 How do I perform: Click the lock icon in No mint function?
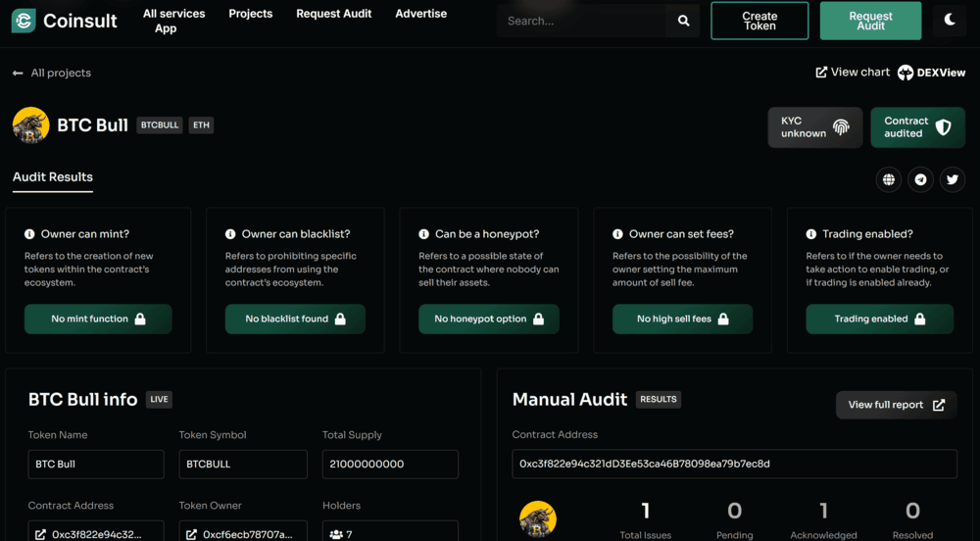pos(140,319)
